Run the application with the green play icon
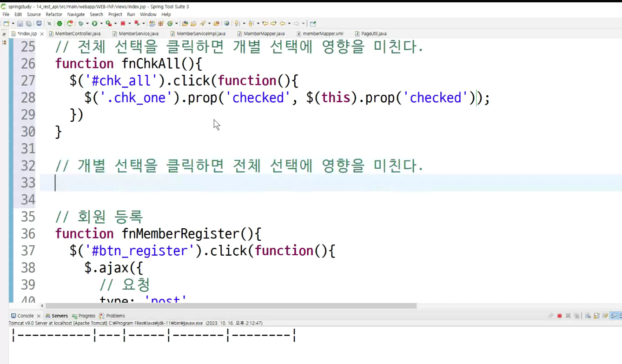Viewport: 622px width, 364px height. [x=94, y=23]
